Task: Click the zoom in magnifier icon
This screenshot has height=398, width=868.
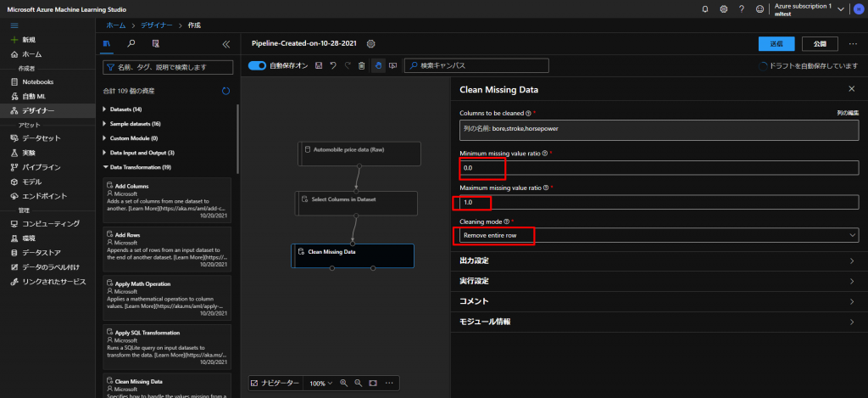Action: [x=344, y=384]
